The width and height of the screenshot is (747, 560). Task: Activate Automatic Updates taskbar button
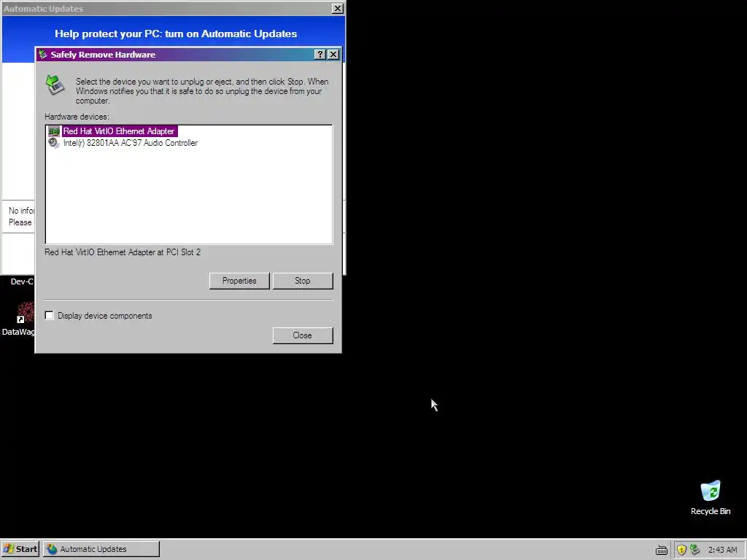coord(101,549)
